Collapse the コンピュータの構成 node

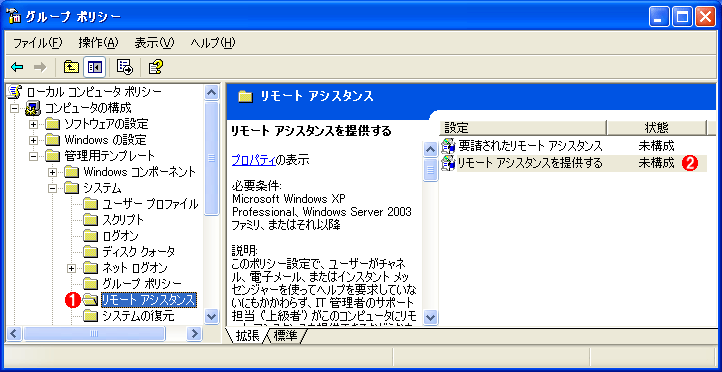(15, 108)
